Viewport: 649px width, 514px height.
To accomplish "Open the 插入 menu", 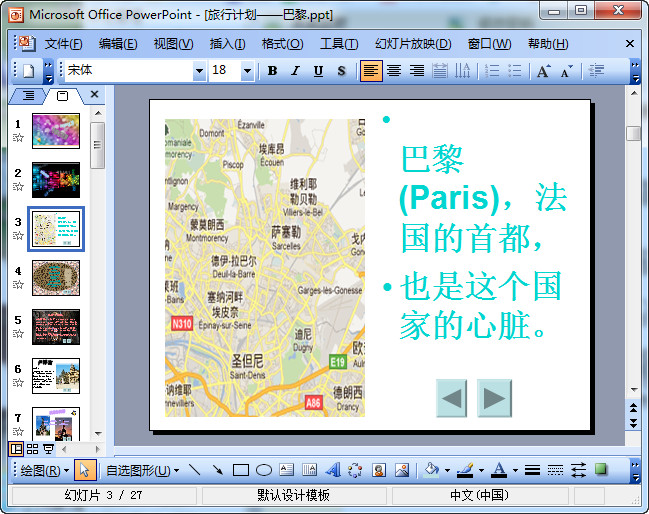I will click(227, 44).
